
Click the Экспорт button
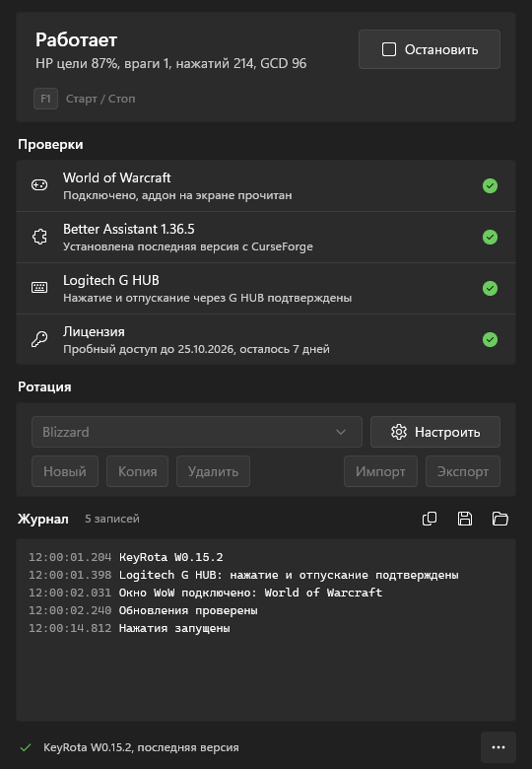(x=463, y=471)
